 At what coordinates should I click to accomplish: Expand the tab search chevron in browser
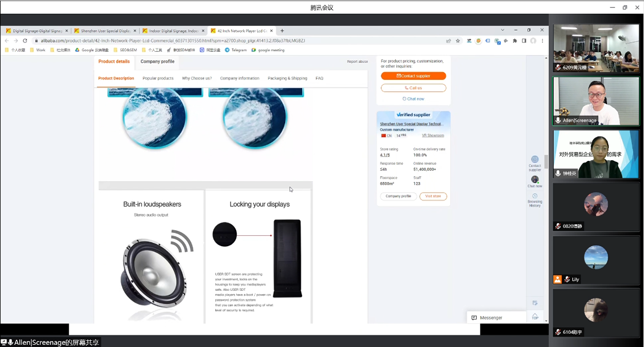pos(503,30)
